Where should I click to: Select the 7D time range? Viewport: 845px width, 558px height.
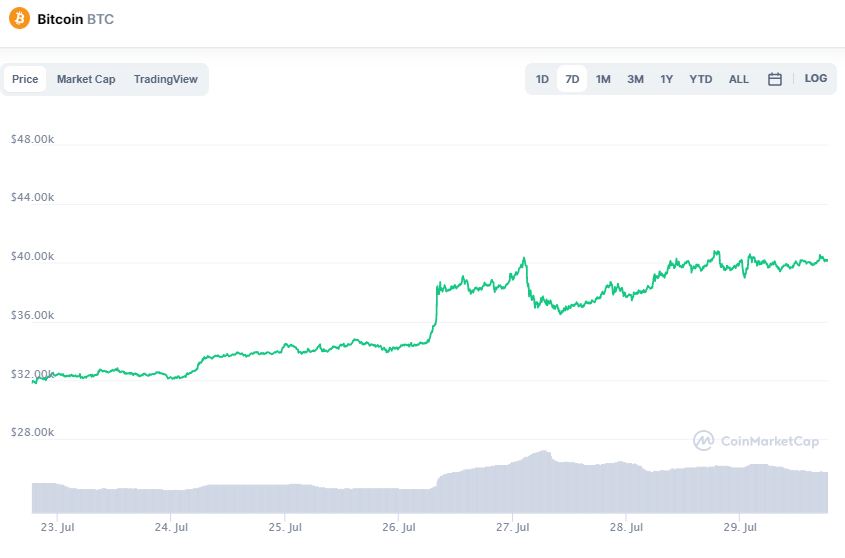coord(572,79)
